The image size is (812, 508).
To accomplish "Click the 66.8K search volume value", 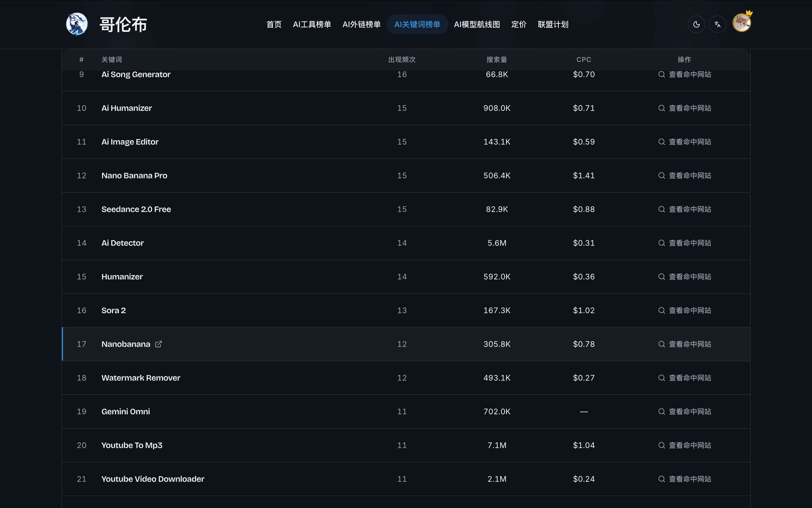I will click(497, 74).
